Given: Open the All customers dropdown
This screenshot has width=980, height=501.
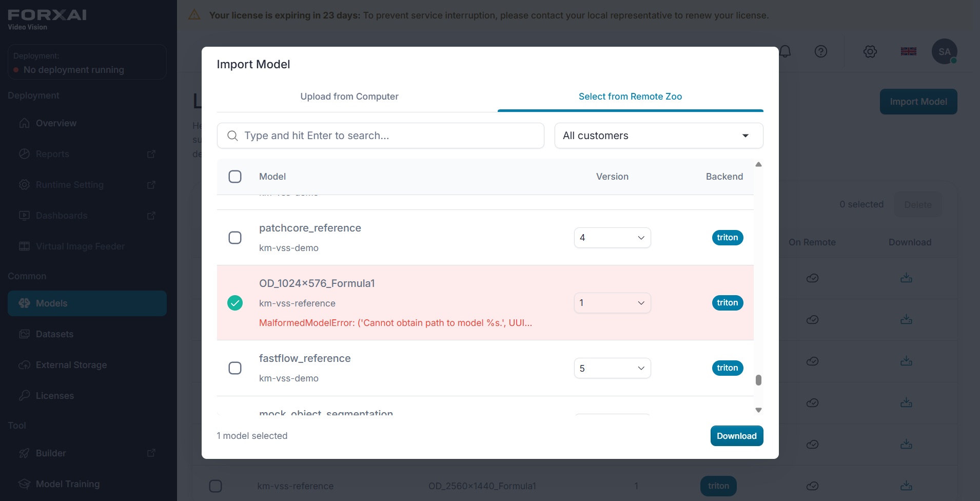Looking at the screenshot, I should click(659, 136).
